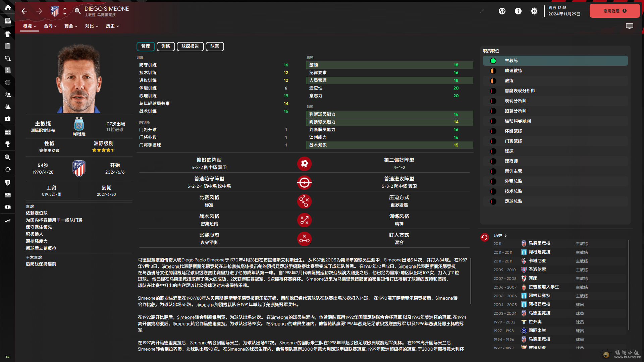
Task: Select the 球探 role indicator
Action: [x=493, y=151]
